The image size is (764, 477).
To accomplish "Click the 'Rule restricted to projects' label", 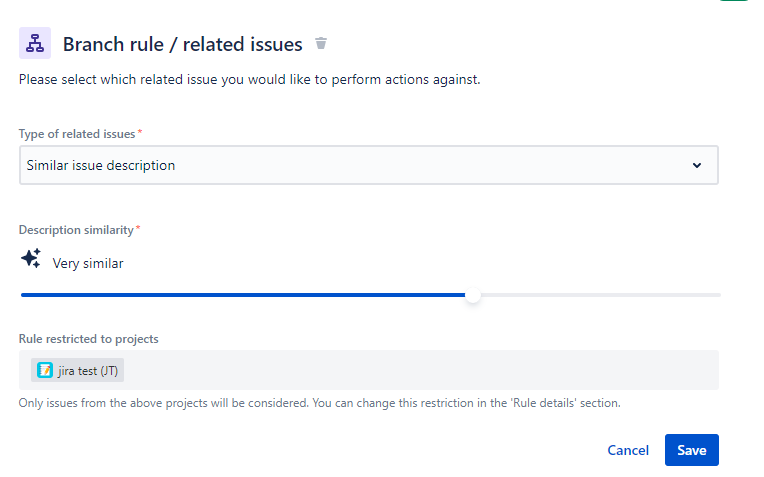I will click(88, 339).
